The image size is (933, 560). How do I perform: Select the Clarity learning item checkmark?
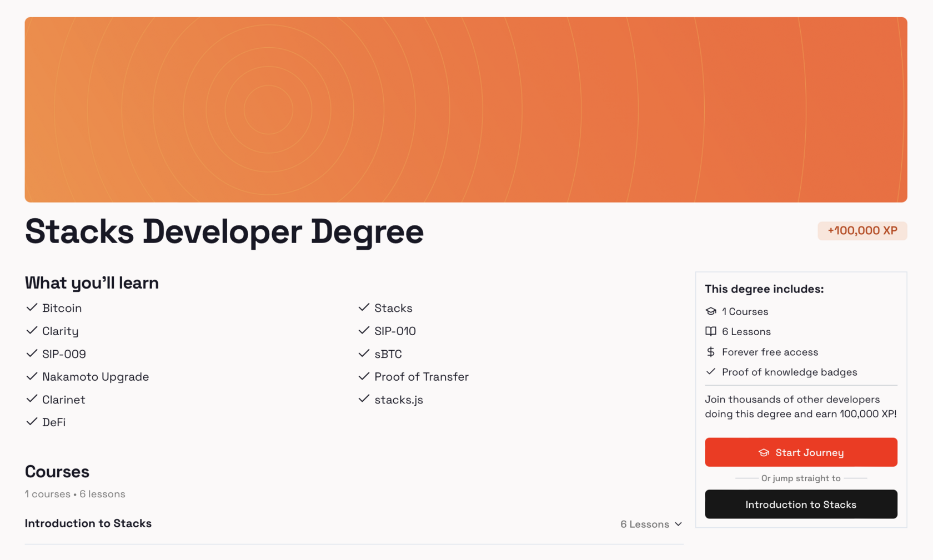(31, 330)
